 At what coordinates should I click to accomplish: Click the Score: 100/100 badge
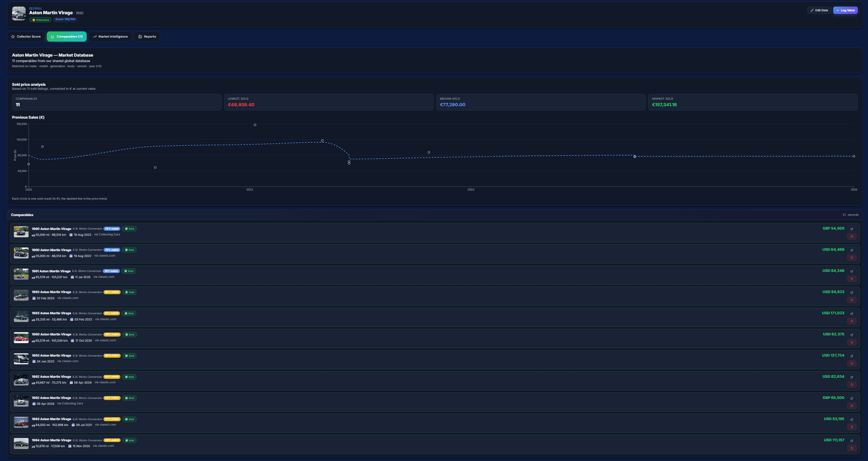65,19
